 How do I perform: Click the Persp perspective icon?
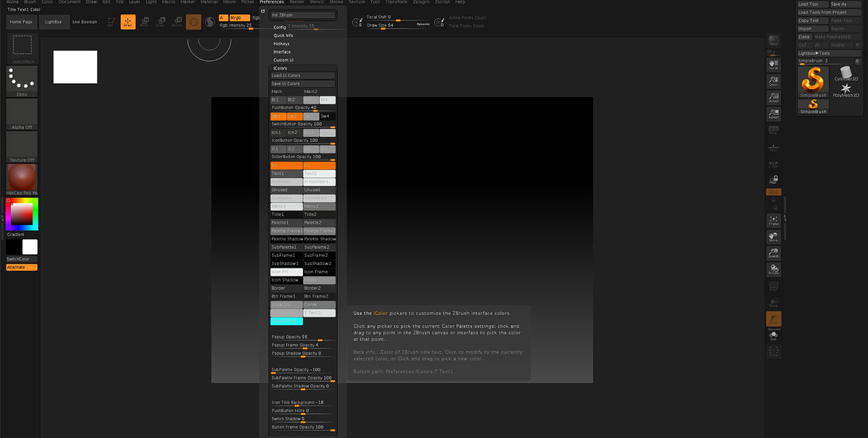tap(773, 130)
